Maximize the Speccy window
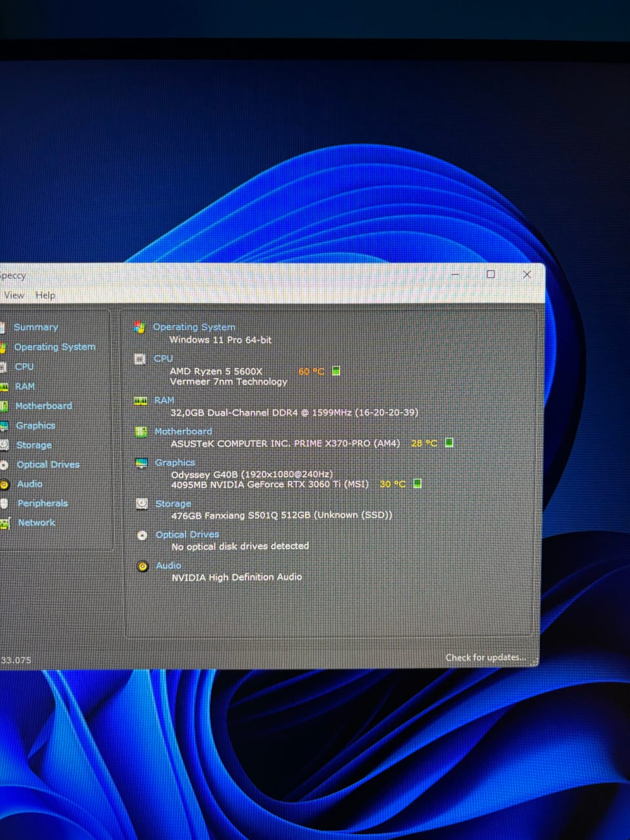The height and width of the screenshot is (840, 630). 491,274
